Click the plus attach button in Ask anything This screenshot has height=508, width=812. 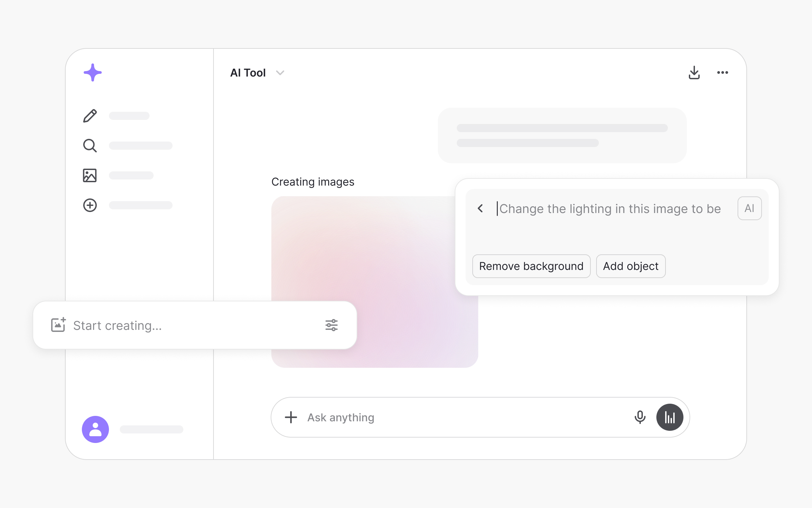pos(291,417)
